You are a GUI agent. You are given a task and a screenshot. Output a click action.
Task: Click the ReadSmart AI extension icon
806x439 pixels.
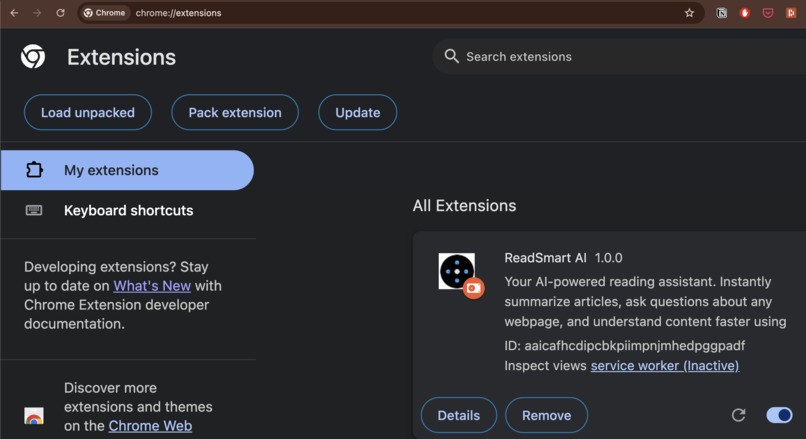pyautogui.click(x=456, y=271)
